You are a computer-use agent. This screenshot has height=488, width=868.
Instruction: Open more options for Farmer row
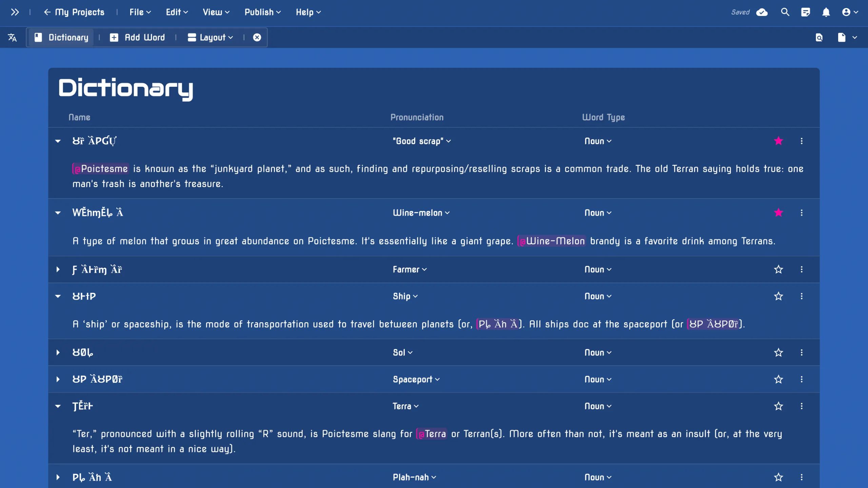click(x=802, y=269)
